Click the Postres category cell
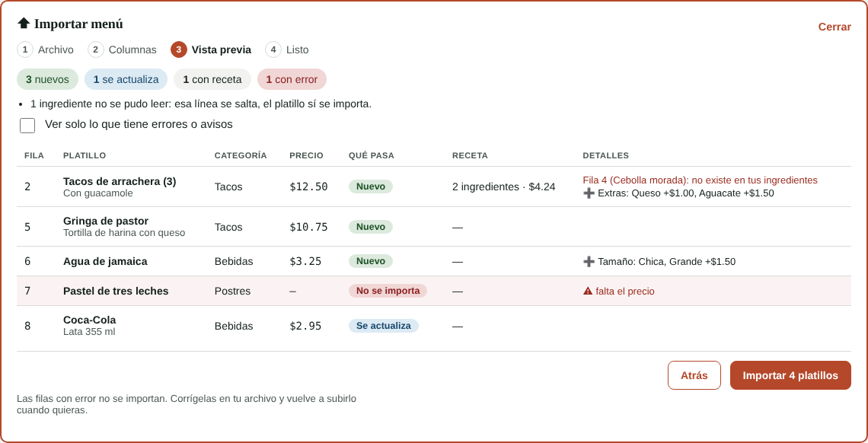 pos(232,291)
